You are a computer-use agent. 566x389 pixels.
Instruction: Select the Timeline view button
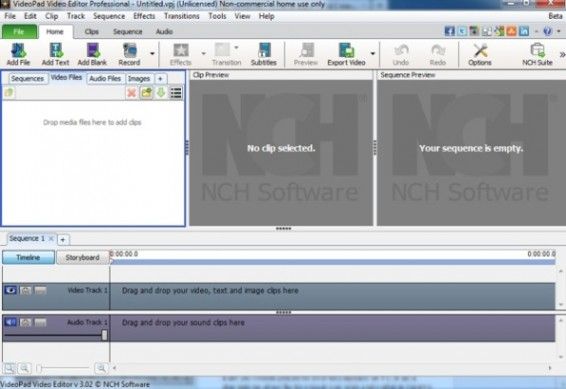(x=28, y=257)
